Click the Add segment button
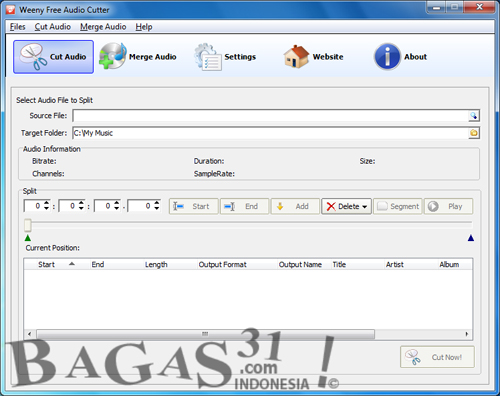This screenshot has height=396, width=500. tap(295, 206)
